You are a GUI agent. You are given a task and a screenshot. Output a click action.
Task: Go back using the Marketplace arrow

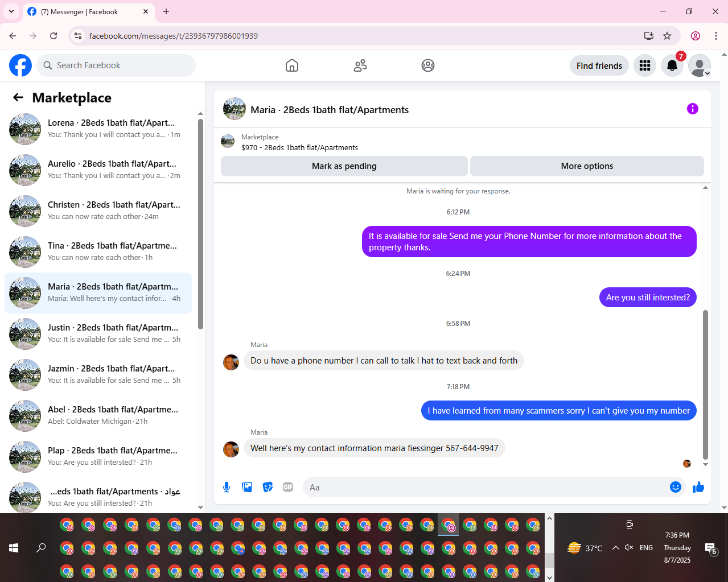[x=18, y=97]
